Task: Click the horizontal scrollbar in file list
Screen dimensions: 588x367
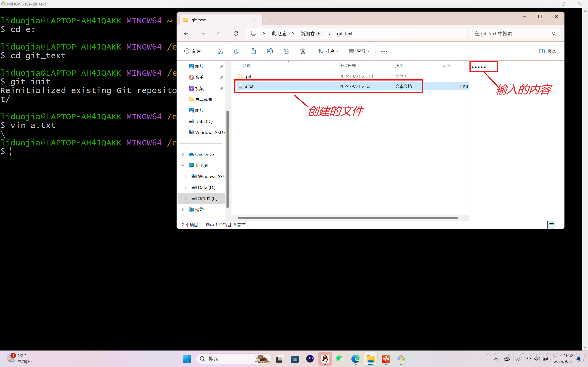Action: tap(348, 218)
